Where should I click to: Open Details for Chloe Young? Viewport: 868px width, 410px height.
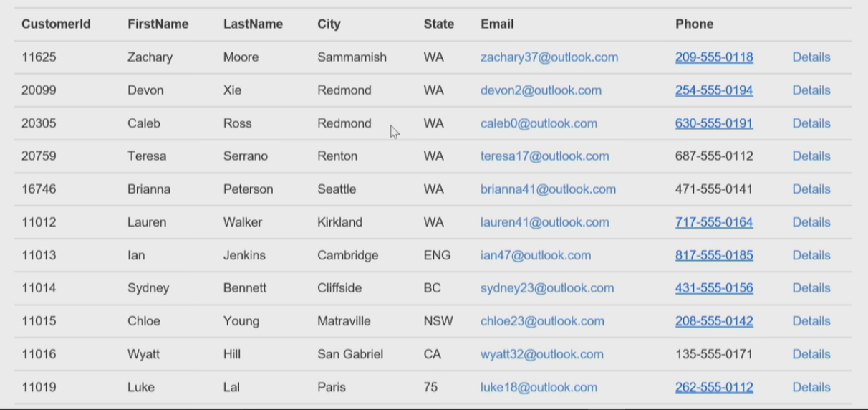point(811,321)
